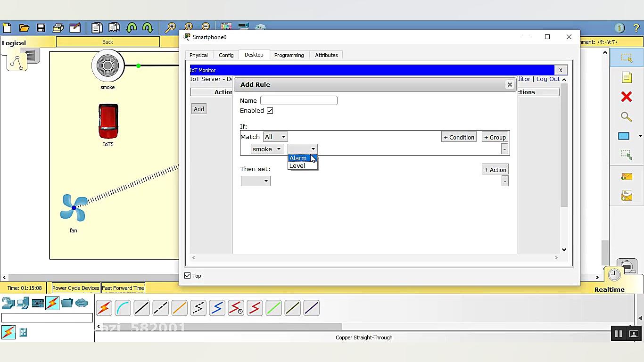Click the Copy icon in toolbar

click(x=97, y=28)
